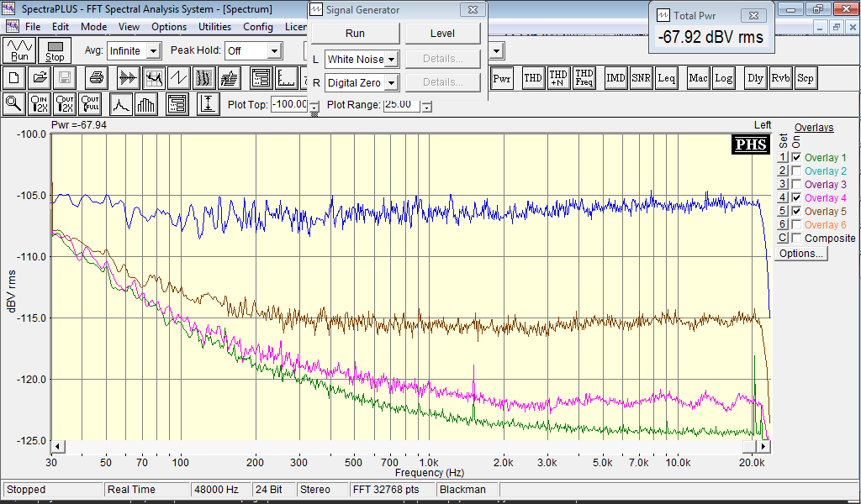Open the L channel White Noise dropdown
The width and height of the screenshot is (861, 504).
391,60
